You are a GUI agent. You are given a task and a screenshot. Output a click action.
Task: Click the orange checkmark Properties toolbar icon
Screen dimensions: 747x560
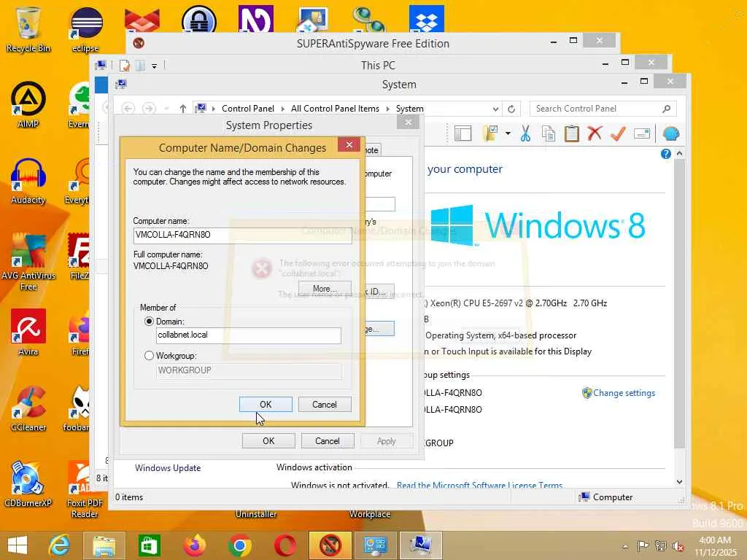[618, 134]
